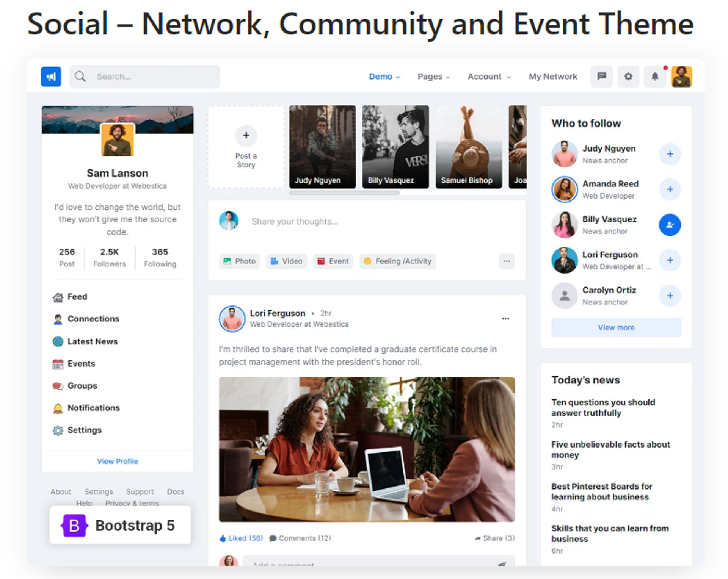
Task: Open Groups in the sidebar
Action: click(75, 386)
